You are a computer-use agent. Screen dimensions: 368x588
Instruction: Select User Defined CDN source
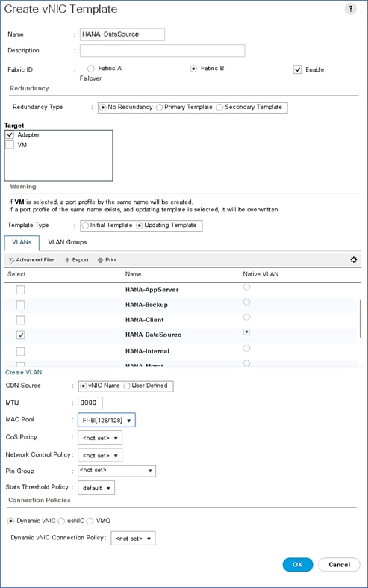(x=127, y=386)
